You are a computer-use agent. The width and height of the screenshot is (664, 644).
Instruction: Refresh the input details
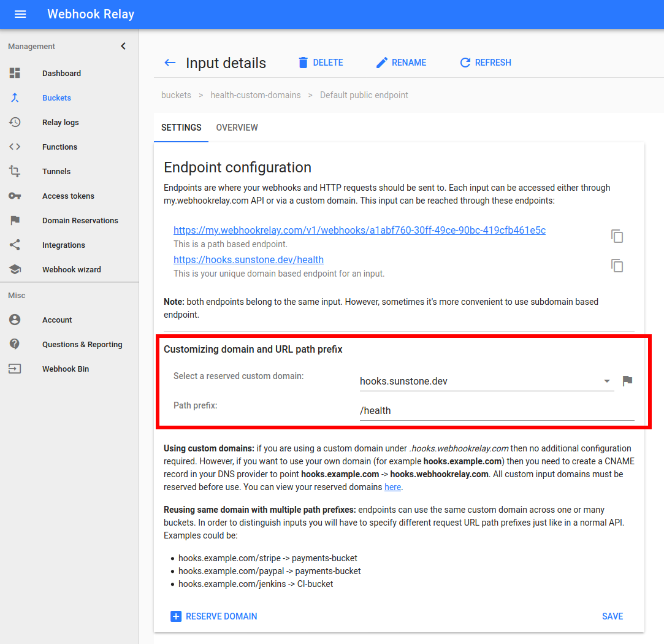coord(485,63)
